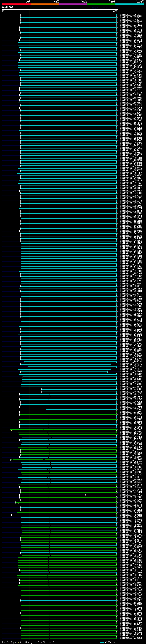Click the white query bar spanning 1 to 429
This screenshot has width=146, height=644.
coord(60,10)
